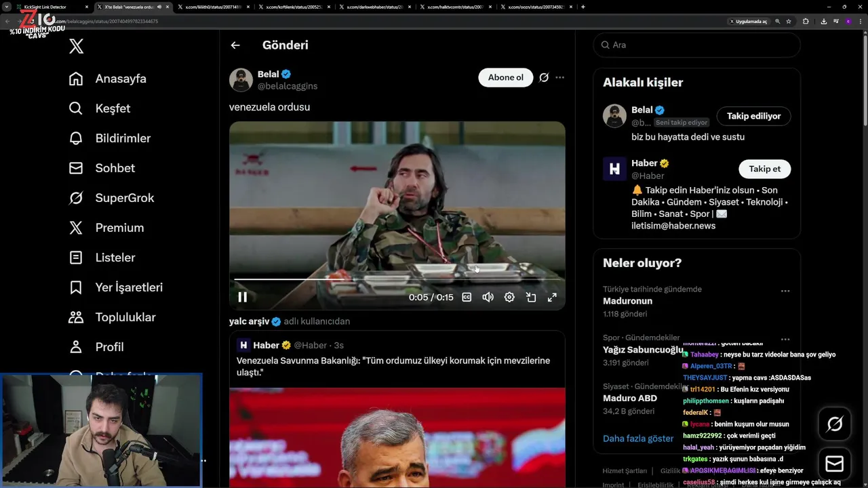
Task: Open the browser profile avatar
Action: coord(848,21)
